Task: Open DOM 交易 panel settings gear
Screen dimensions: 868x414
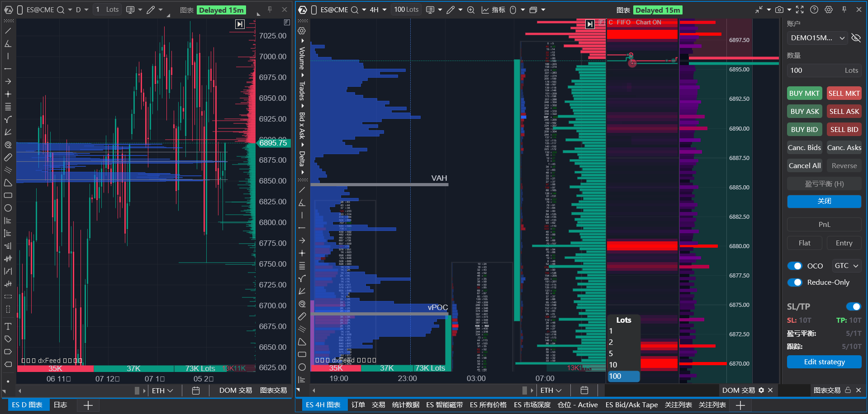Action: pos(761,390)
